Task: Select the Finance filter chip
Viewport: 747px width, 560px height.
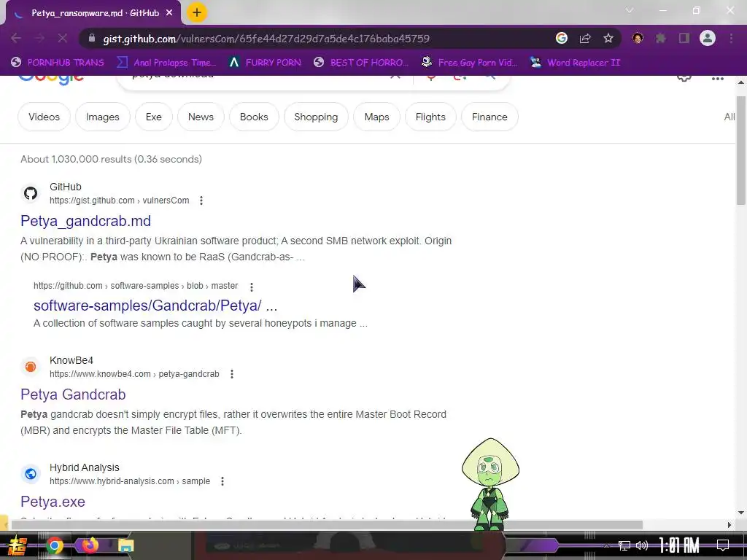Action: [489, 117]
